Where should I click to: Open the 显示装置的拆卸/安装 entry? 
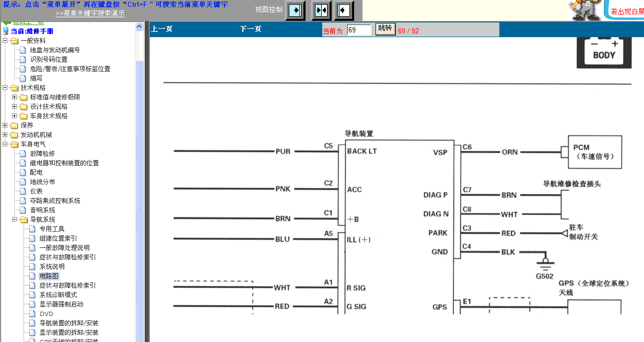click(x=69, y=333)
